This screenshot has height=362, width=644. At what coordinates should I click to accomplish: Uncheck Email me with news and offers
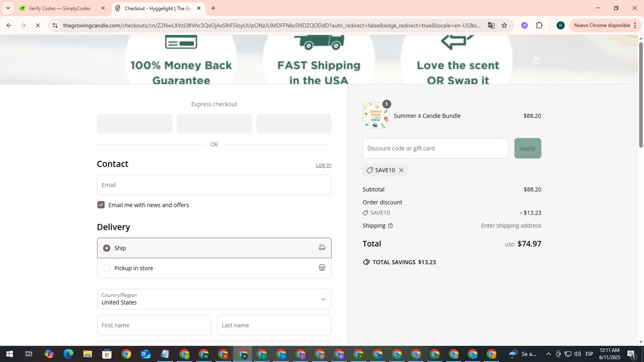(x=101, y=205)
